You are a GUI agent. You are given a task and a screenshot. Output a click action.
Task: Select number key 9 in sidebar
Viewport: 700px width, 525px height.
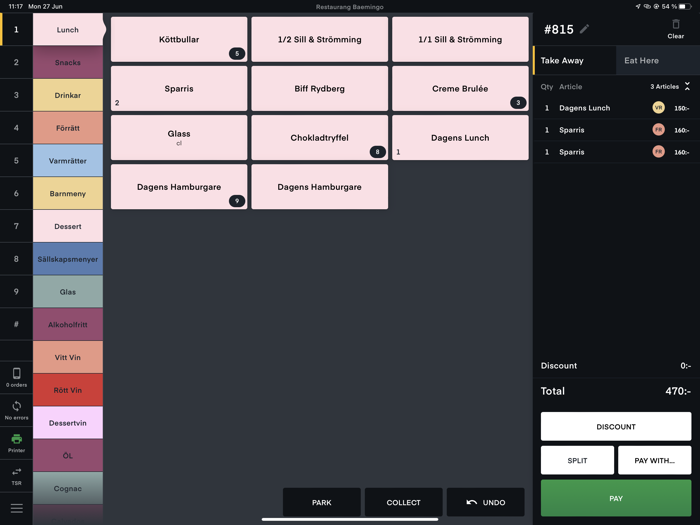17,292
